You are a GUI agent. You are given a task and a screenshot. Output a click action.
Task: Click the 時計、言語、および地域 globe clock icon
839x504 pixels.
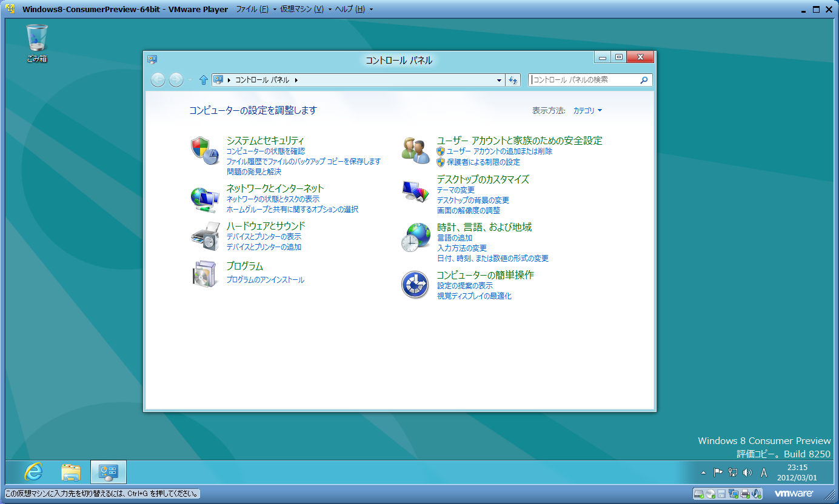point(415,237)
